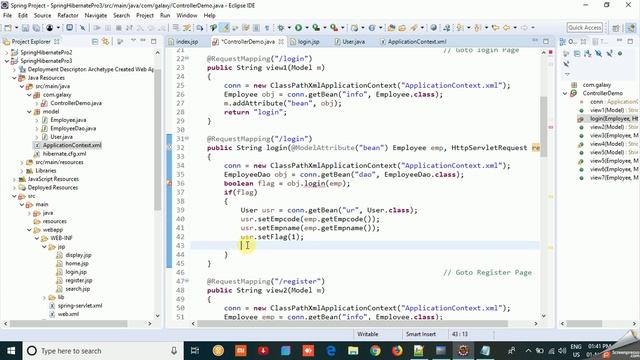Toggle Hide Non-Public Members green dot
This screenshot has height=360, width=640.
click(x=620, y=53)
